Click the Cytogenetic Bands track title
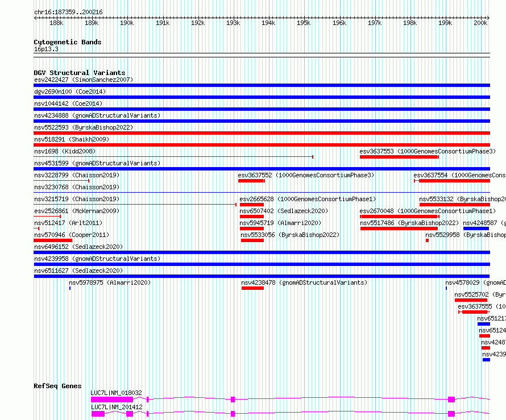506x420 pixels. [x=68, y=42]
